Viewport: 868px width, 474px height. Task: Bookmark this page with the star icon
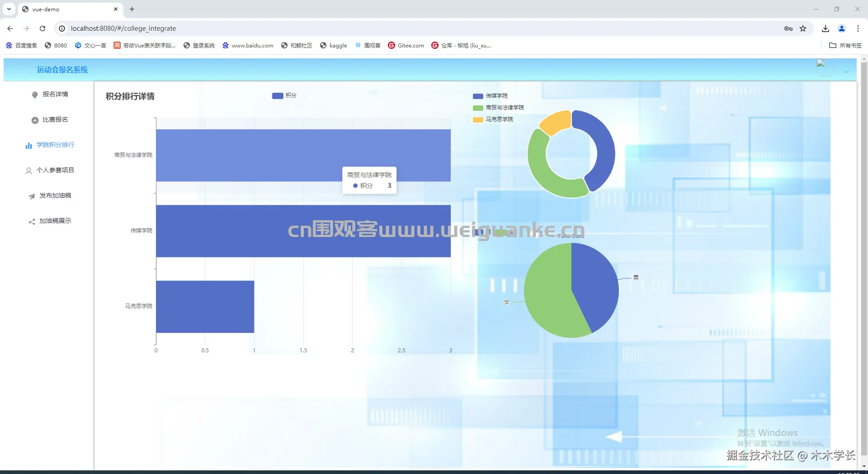(x=803, y=28)
